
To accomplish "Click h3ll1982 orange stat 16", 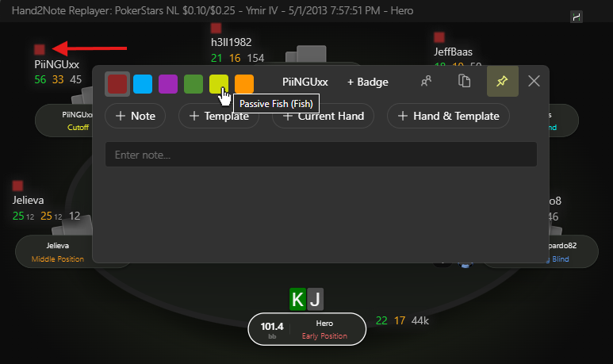I will [x=235, y=58].
